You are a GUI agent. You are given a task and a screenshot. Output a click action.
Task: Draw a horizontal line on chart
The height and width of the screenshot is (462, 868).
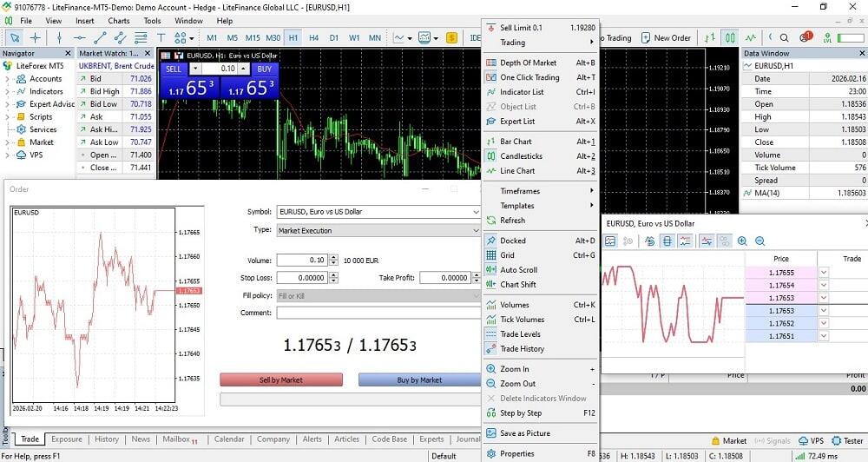pos(80,37)
